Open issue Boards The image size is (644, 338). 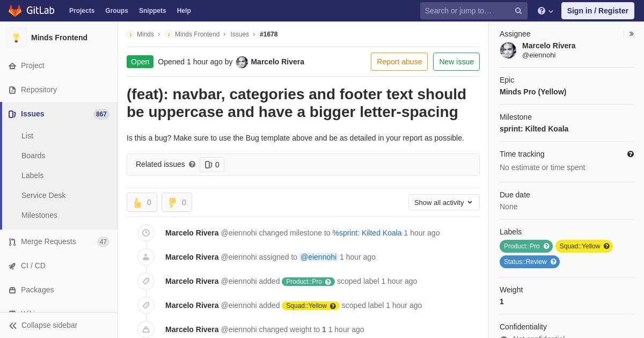coord(33,156)
